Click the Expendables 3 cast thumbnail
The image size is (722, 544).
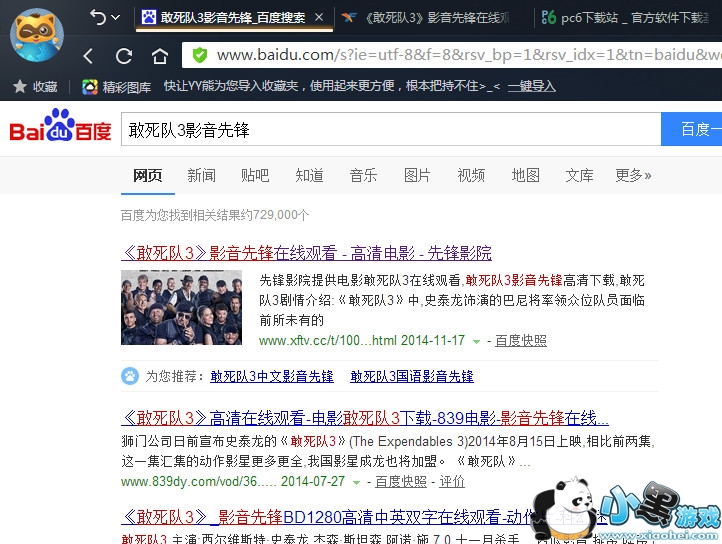click(181, 307)
